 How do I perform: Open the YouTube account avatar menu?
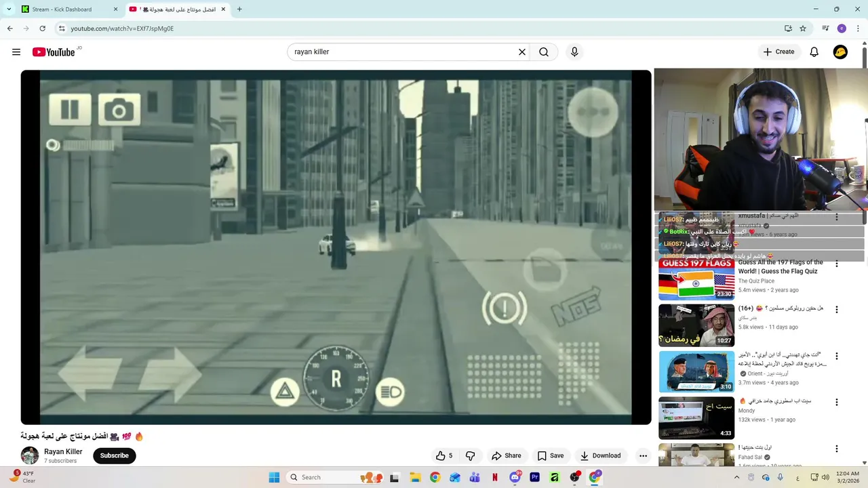[840, 52]
